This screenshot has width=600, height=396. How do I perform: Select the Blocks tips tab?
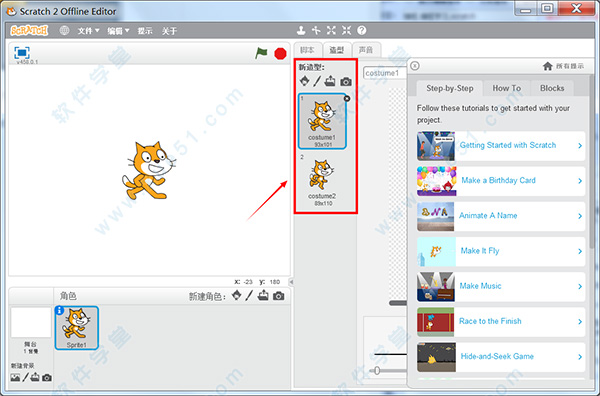[552, 88]
